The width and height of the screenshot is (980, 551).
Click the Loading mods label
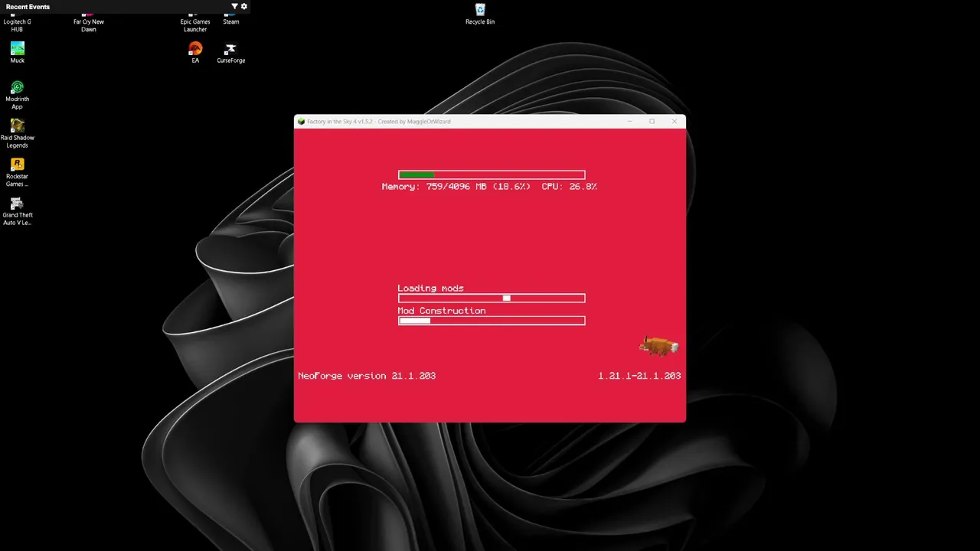click(x=430, y=288)
